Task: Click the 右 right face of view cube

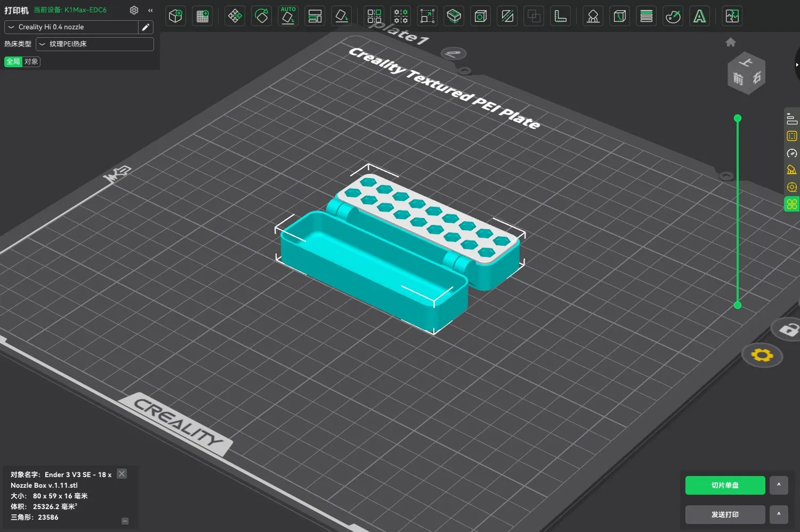Action: click(x=757, y=78)
